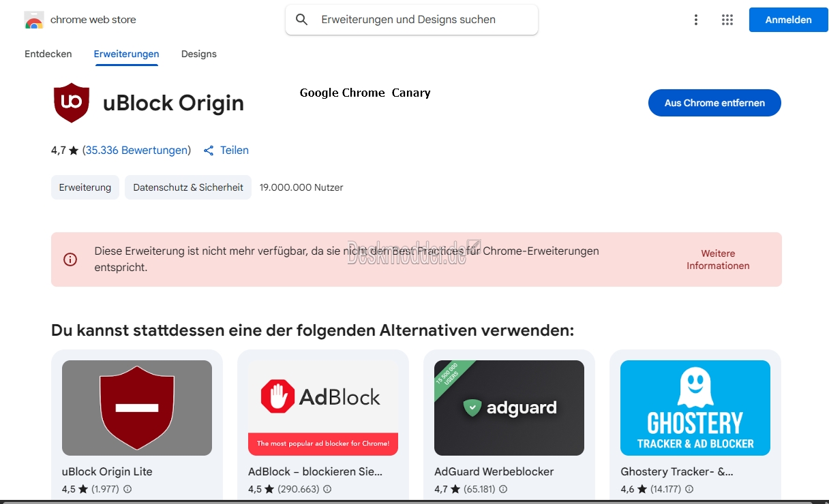
Task: Open the Ghostery thumbnail image
Action: [x=695, y=408]
